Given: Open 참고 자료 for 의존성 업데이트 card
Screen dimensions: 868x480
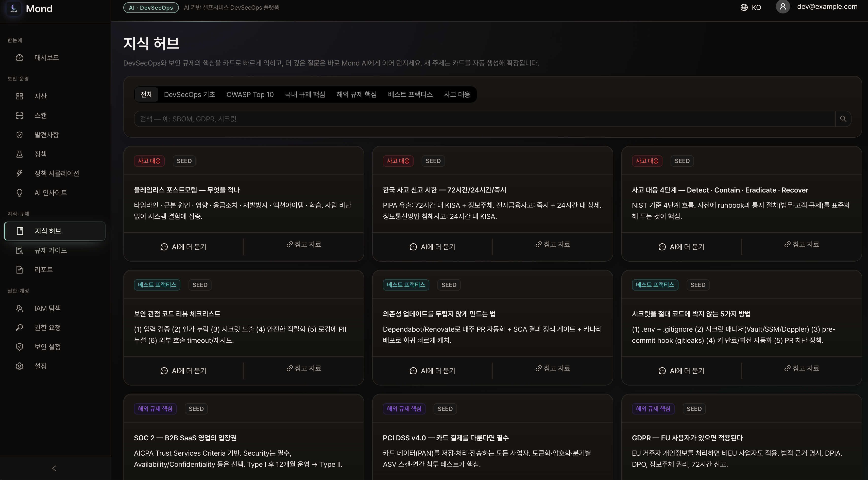Looking at the screenshot, I should [x=553, y=368].
